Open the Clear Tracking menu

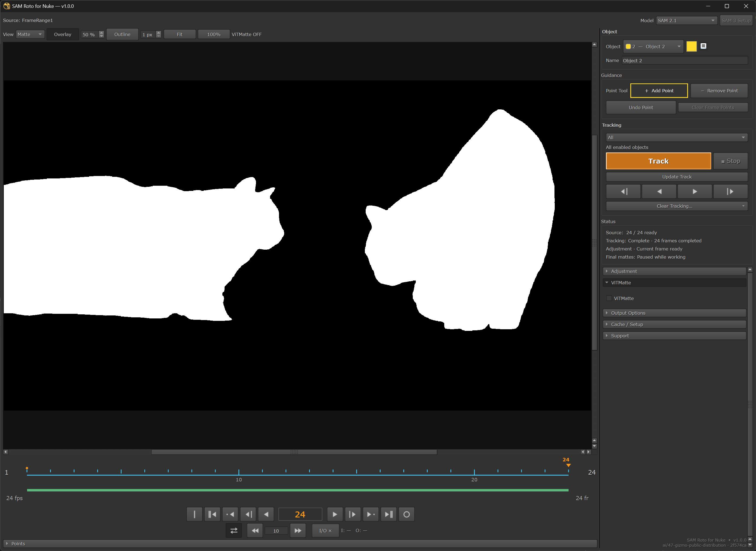click(677, 206)
